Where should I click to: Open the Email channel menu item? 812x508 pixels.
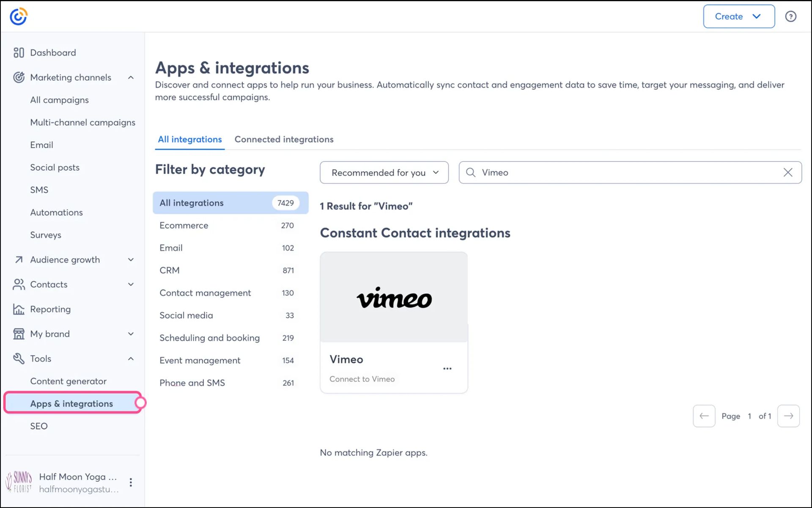click(41, 145)
